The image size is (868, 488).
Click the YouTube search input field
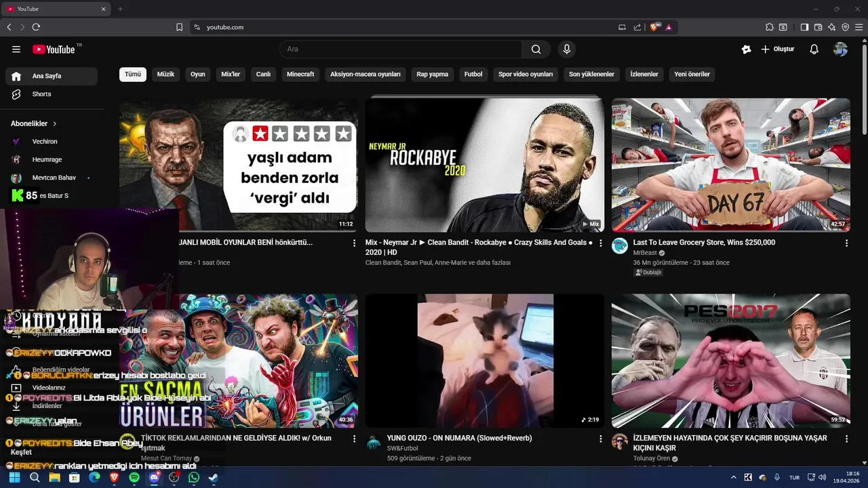coord(401,49)
